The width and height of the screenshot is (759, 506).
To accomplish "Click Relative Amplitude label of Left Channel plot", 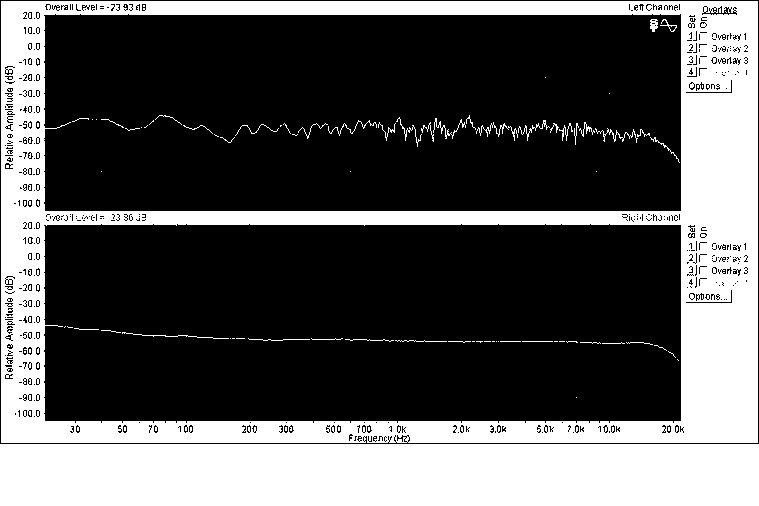I will tap(9, 117).
